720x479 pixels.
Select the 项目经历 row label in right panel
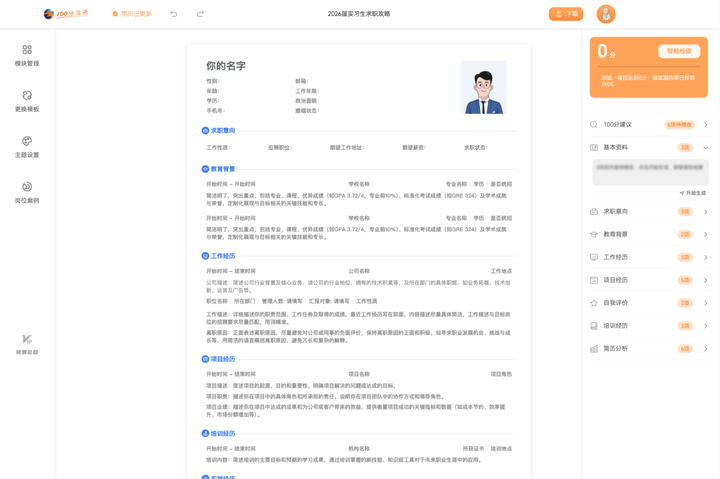(x=615, y=280)
